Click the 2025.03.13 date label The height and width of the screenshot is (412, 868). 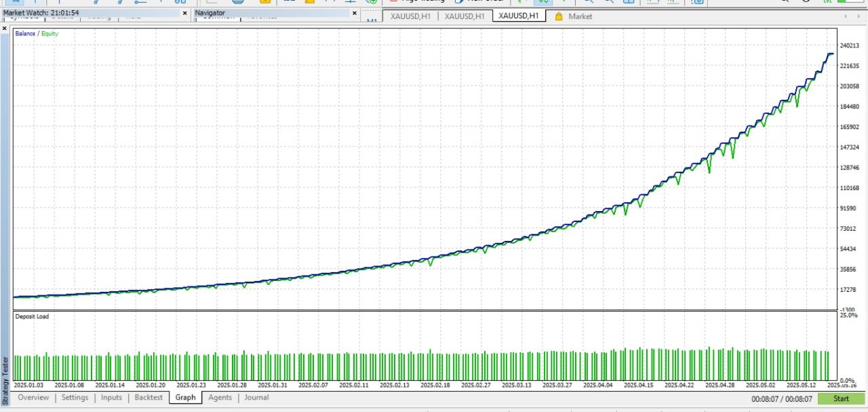point(517,385)
